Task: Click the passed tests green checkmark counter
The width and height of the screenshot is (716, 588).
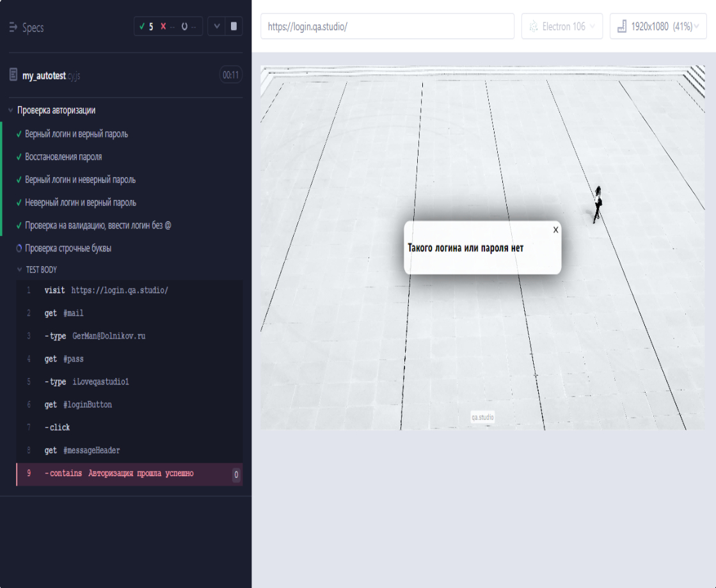Action: [x=147, y=27]
